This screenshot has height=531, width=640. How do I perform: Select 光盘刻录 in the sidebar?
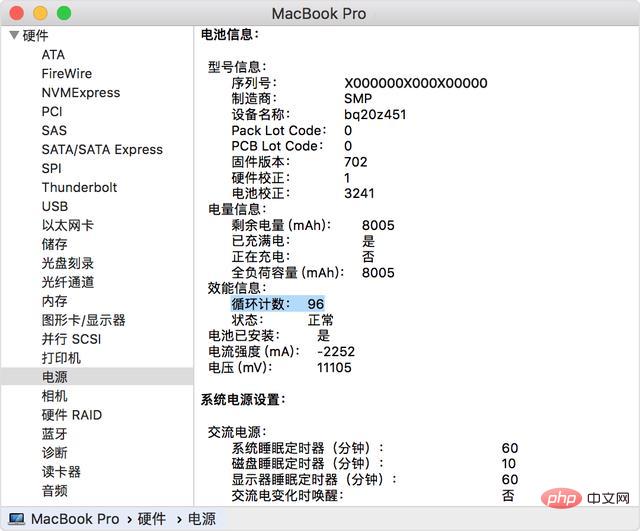pyautogui.click(x=68, y=263)
